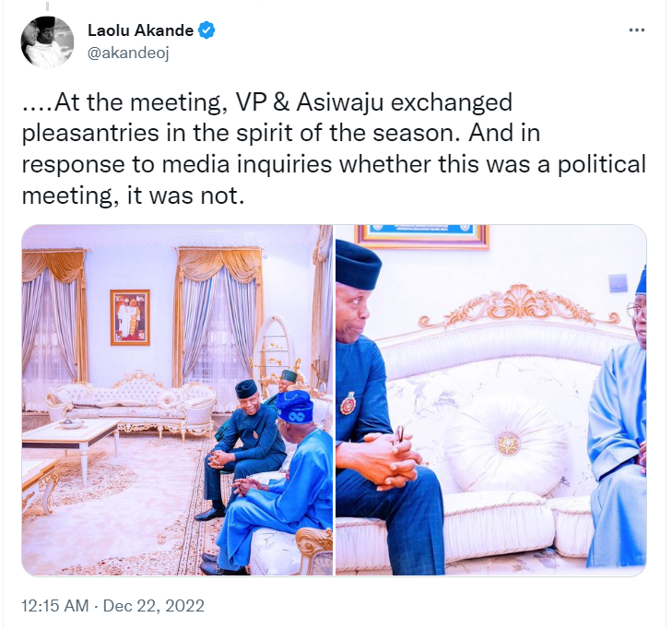Click the thread connector line above avatar
Screen dimensions: 672x629
47,6
